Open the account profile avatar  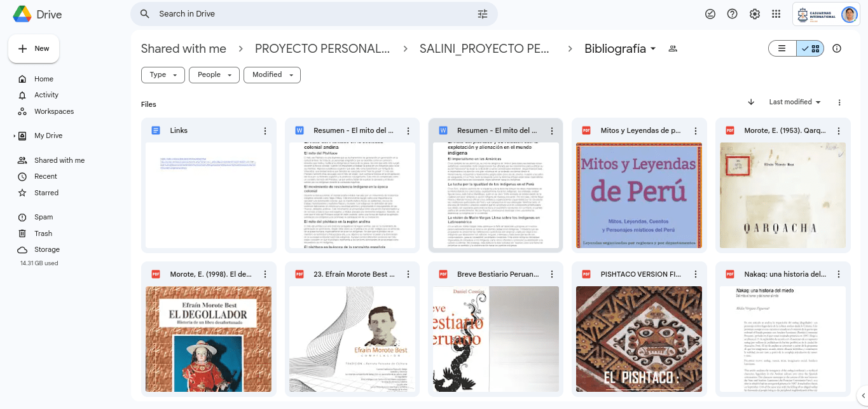coord(849,14)
